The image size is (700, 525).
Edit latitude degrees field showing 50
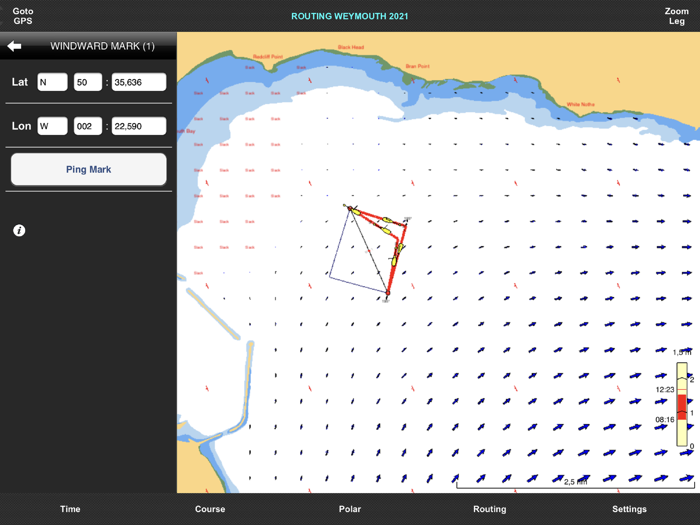pyautogui.click(x=88, y=82)
